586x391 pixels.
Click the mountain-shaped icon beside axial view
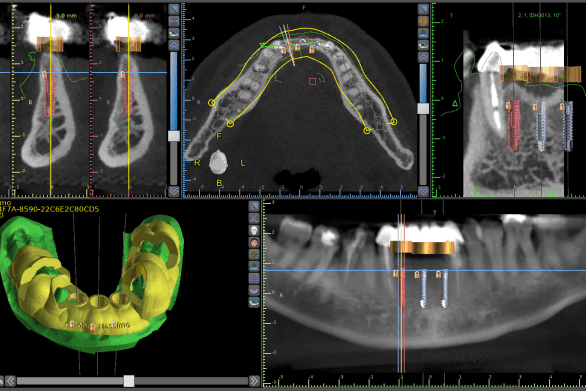pos(423,33)
